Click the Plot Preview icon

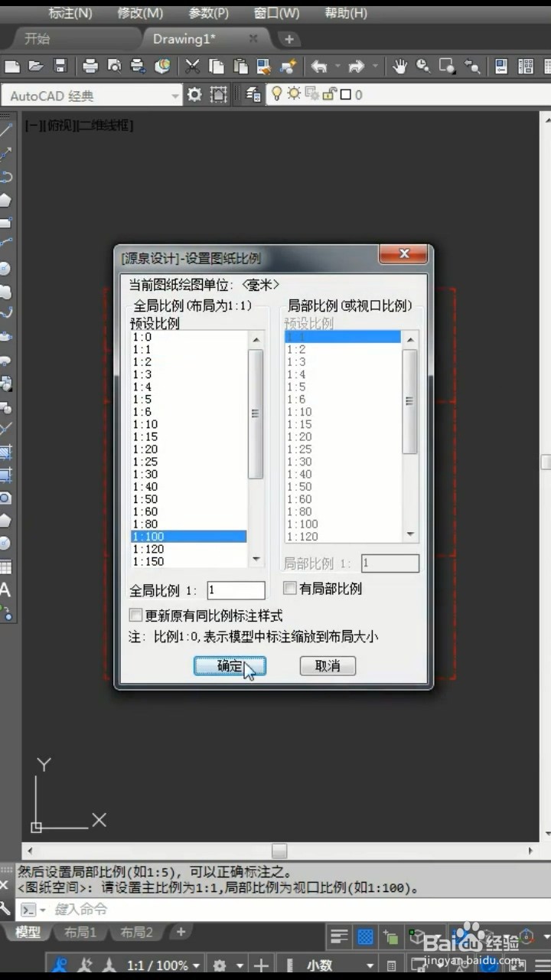point(114,67)
